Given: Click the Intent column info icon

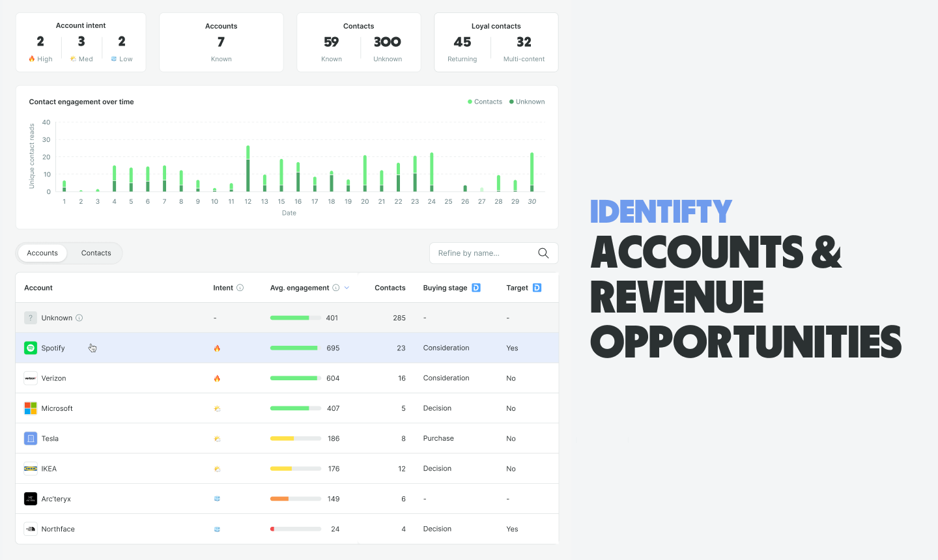Looking at the screenshot, I should click(x=240, y=288).
